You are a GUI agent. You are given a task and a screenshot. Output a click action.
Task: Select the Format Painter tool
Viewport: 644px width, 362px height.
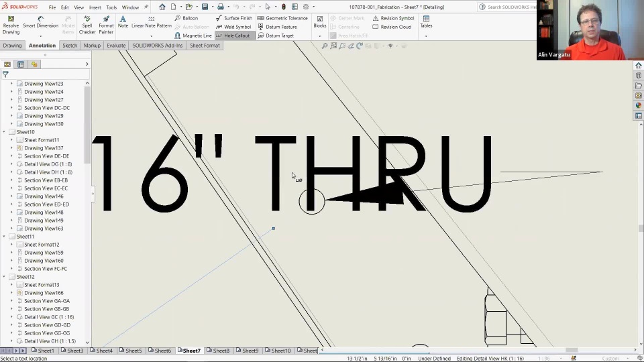pyautogui.click(x=106, y=25)
